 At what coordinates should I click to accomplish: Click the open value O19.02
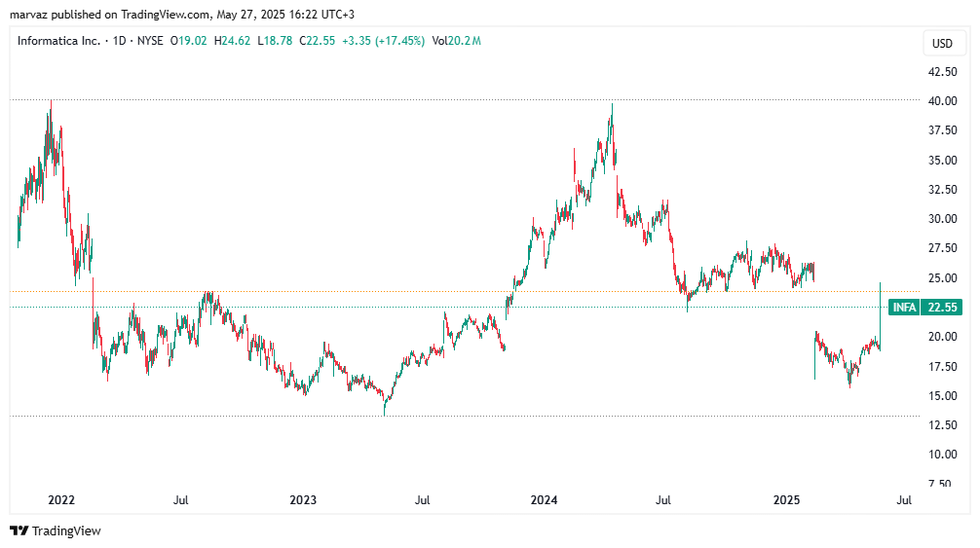[188, 41]
